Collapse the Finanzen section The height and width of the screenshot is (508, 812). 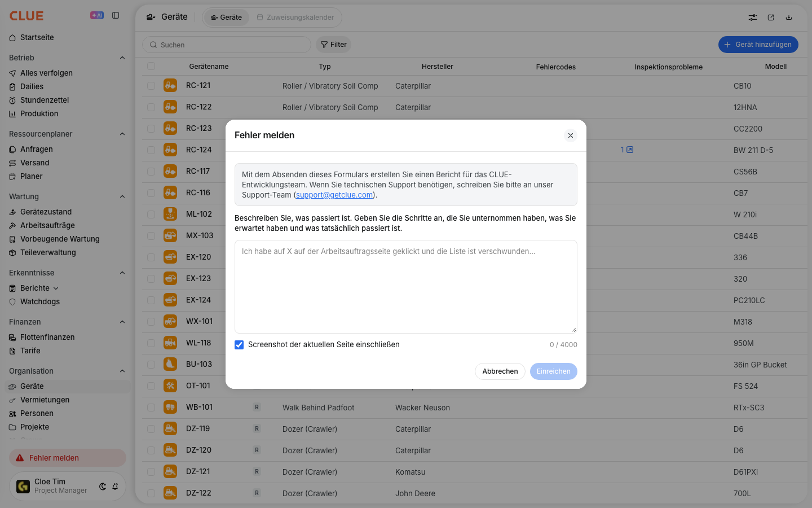click(x=122, y=322)
